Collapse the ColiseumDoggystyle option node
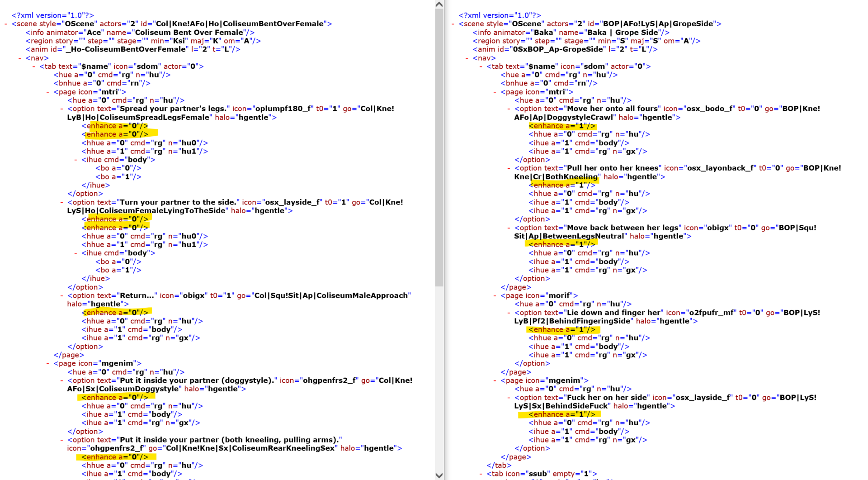The height and width of the screenshot is (480, 868). tap(62, 380)
